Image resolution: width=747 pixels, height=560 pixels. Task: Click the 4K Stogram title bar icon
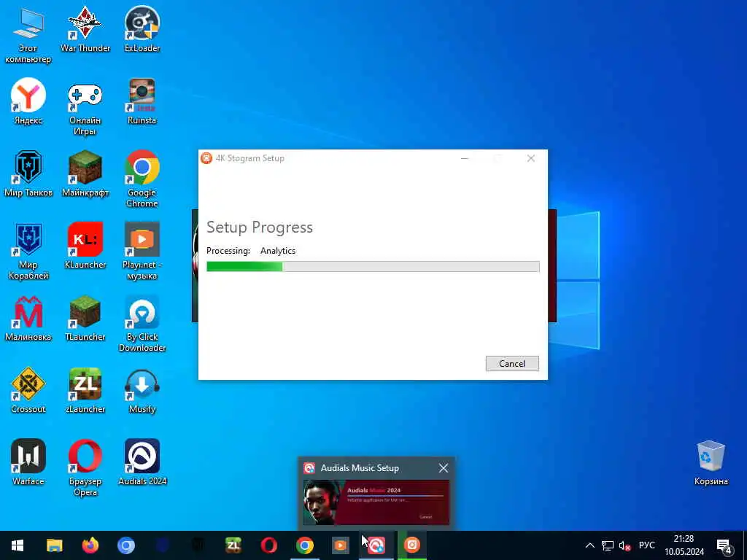206,158
